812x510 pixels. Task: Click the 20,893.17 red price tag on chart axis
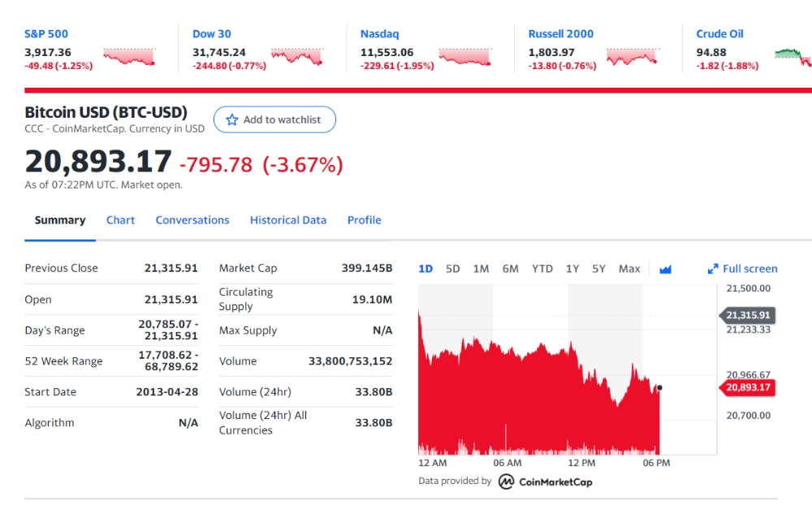click(x=747, y=387)
